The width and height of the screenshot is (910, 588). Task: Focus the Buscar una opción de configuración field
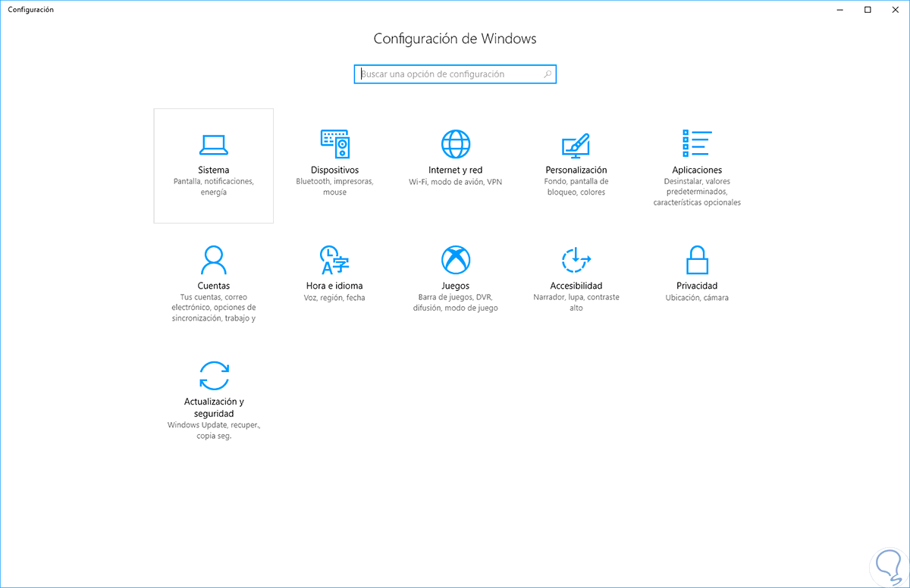point(455,74)
